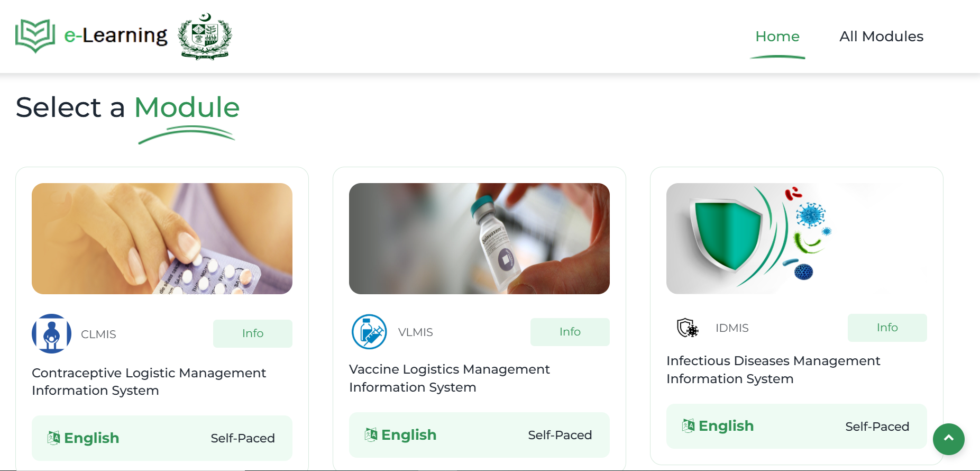Image resolution: width=980 pixels, height=471 pixels.
Task: Click the e-Learning book logo icon
Action: (x=35, y=36)
